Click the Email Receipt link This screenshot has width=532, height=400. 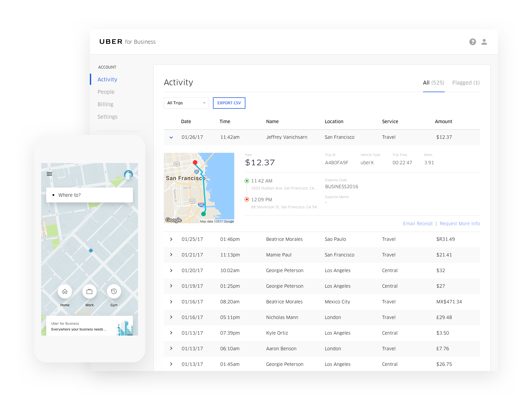[418, 223]
